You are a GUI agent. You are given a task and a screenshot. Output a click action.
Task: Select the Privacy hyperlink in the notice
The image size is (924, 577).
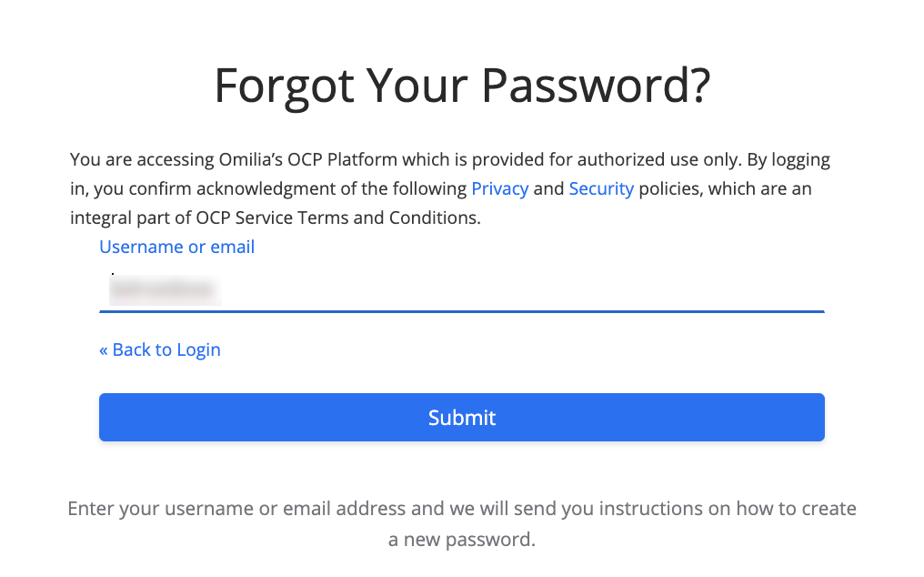click(499, 188)
